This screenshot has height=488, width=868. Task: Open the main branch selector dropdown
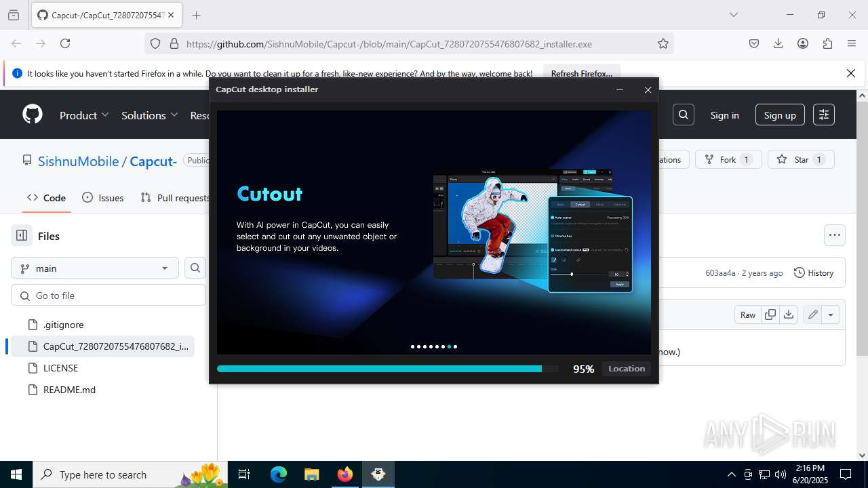(95, 268)
